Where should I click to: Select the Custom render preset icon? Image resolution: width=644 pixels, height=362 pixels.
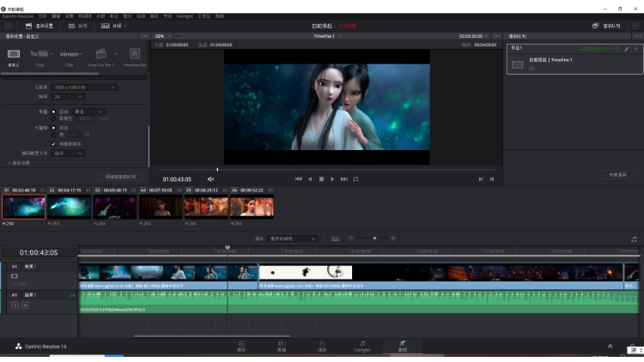click(14, 54)
